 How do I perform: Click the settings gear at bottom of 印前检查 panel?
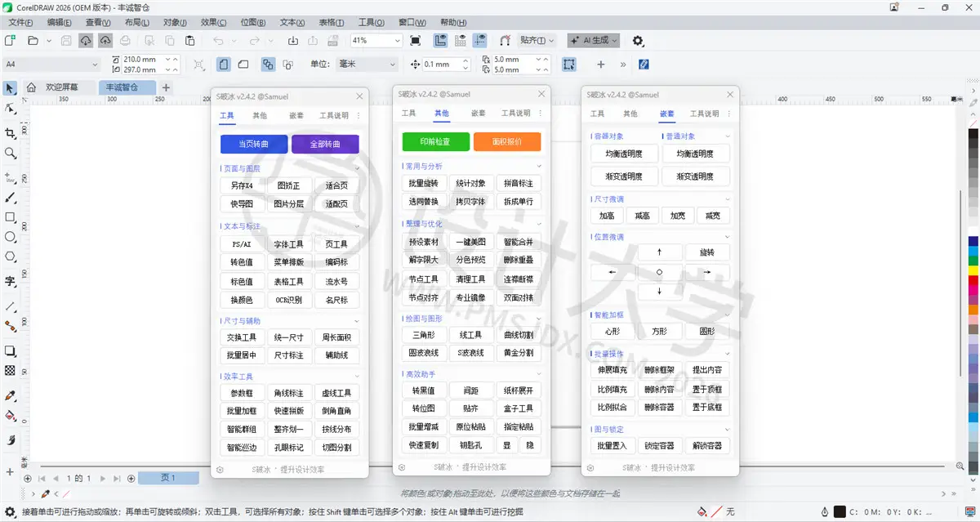pyautogui.click(x=402, y=467)
